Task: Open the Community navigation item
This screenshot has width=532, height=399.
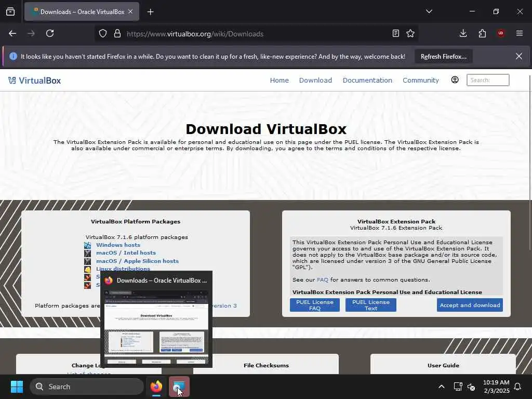Action: (x=421, y=81)
